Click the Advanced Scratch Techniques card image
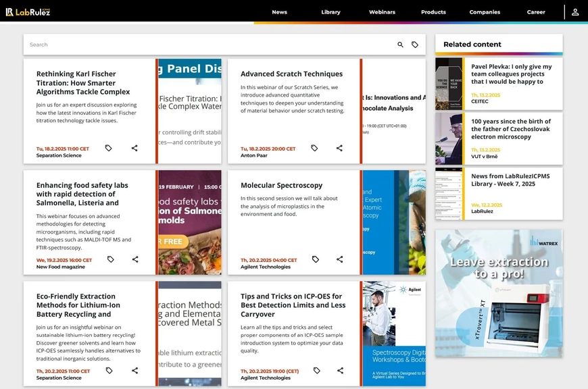588x389 pixels. tap(394, 111)
